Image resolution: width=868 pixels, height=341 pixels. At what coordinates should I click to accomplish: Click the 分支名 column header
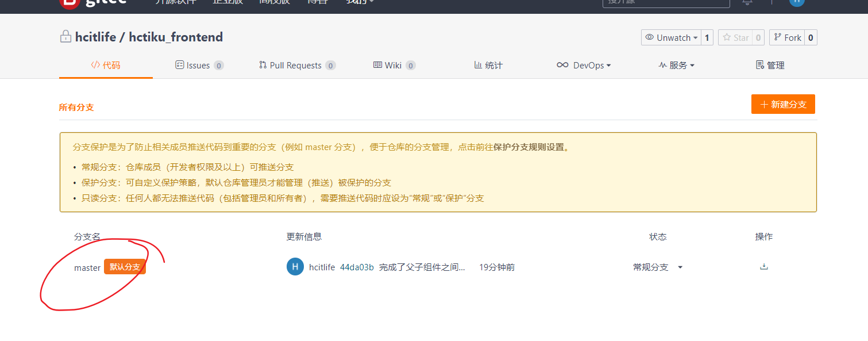click(x=87, y=236)
